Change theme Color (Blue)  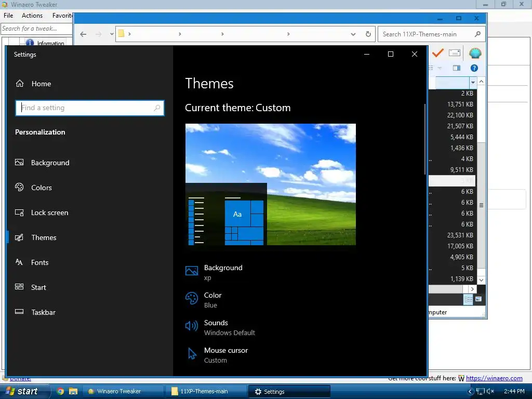click(x=204, y=300)
